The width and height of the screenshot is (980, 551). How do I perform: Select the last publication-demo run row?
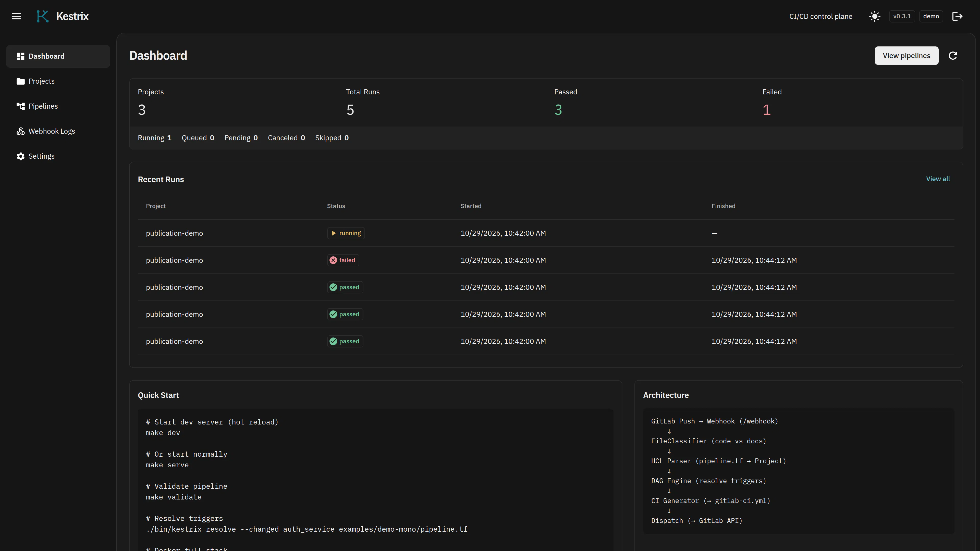546,342
